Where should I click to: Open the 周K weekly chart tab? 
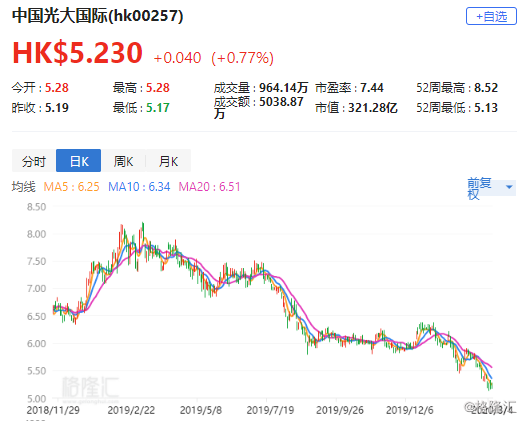(123, 161)
